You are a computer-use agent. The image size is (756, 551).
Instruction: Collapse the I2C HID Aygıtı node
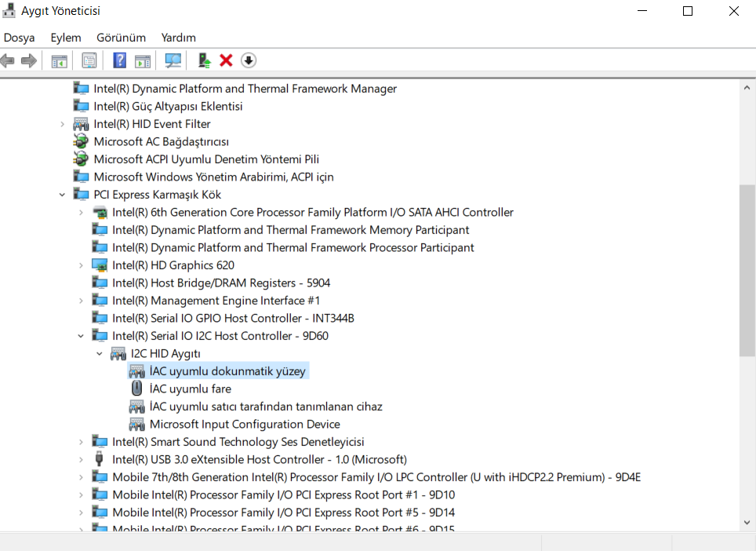point(100,354)
